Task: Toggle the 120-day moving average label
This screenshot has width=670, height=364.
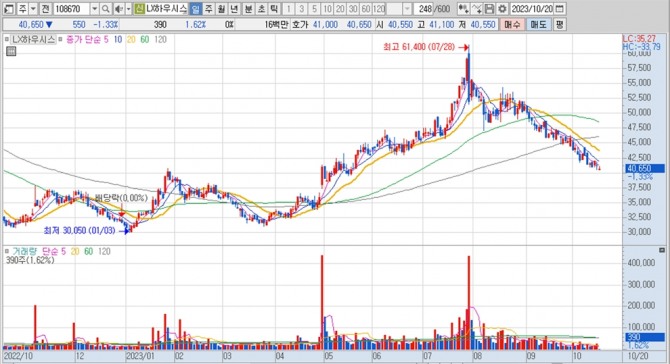Action: tap(160, 40)
